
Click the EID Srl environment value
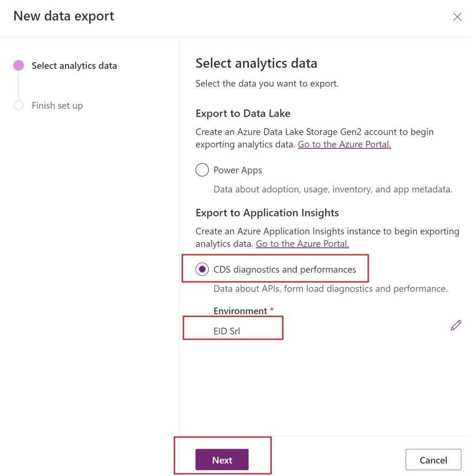[x=227, y=331]
